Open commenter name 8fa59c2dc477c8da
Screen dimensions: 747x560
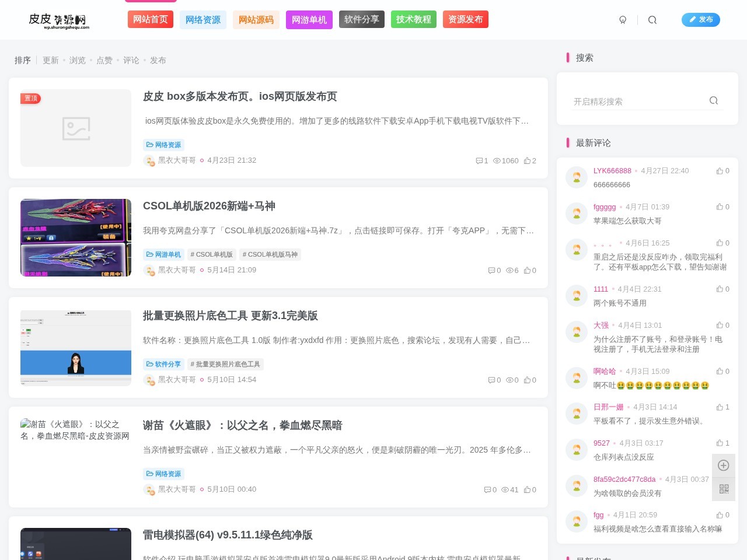pos(624,480)
